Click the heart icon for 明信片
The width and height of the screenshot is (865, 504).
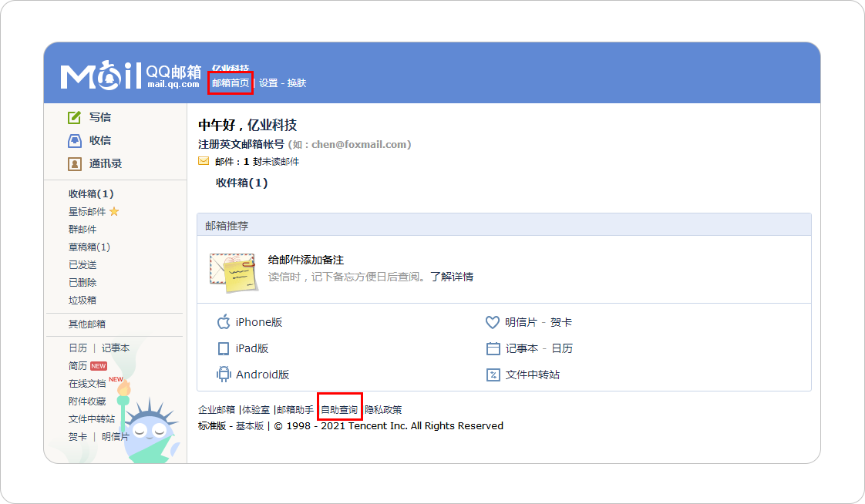tap(493, 322)
